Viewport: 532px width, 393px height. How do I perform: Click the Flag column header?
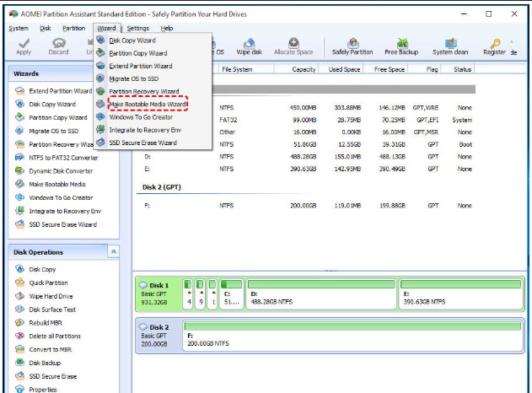pyautogui.click(x=424, y=69)
